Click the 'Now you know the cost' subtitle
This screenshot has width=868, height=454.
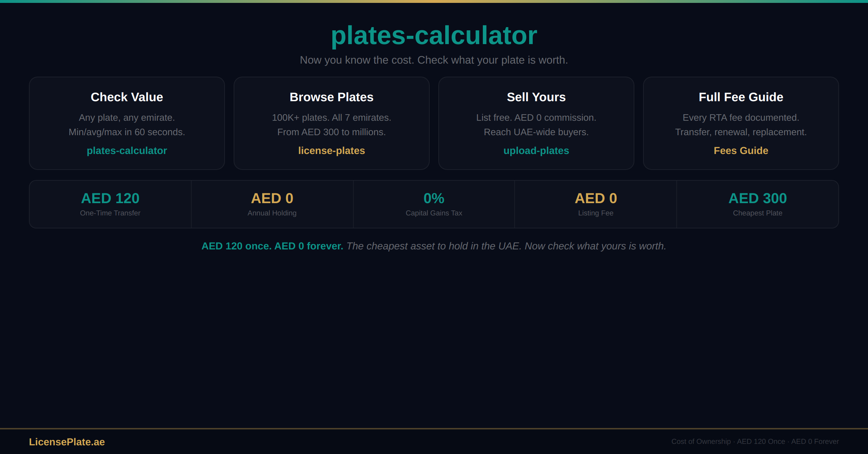[x=434, y=60]
